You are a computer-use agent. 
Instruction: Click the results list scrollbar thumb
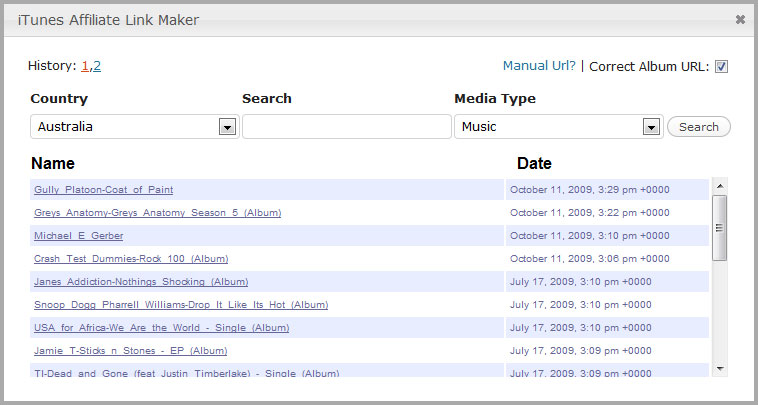[720, 228]
